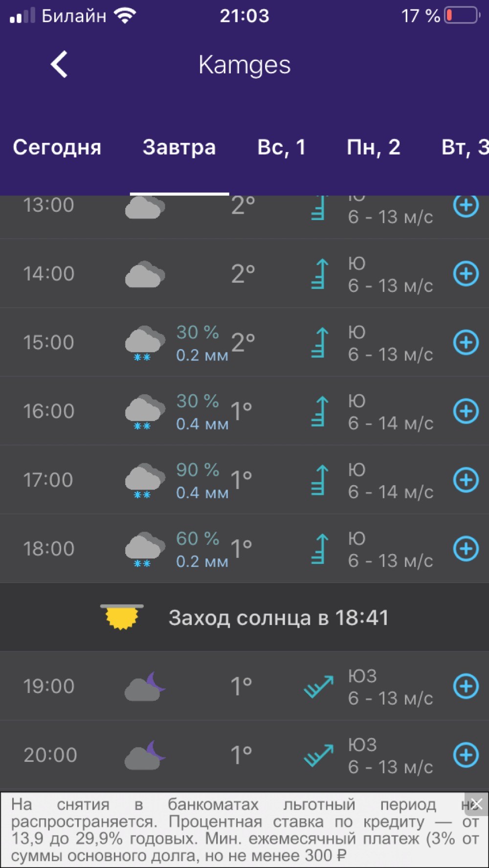Tap the Kamges location title
The width and height of the screenshot is (489, 868).
[x=244, y=65]
